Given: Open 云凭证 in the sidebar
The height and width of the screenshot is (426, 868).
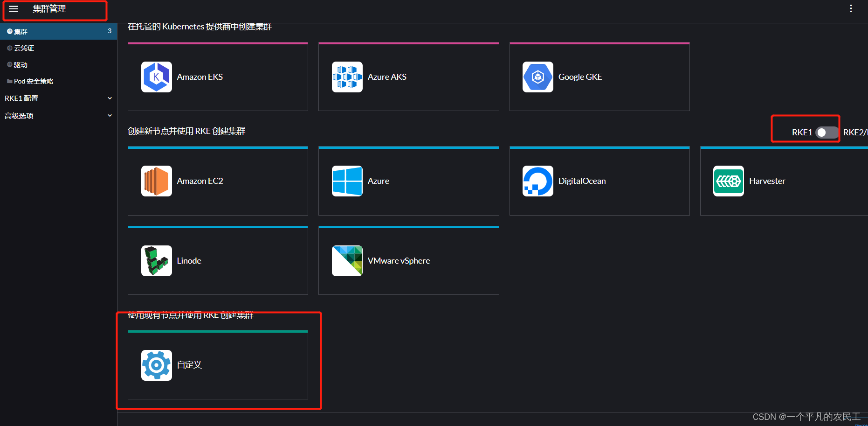Looking at the screenshot, I should tap(58, 48).
